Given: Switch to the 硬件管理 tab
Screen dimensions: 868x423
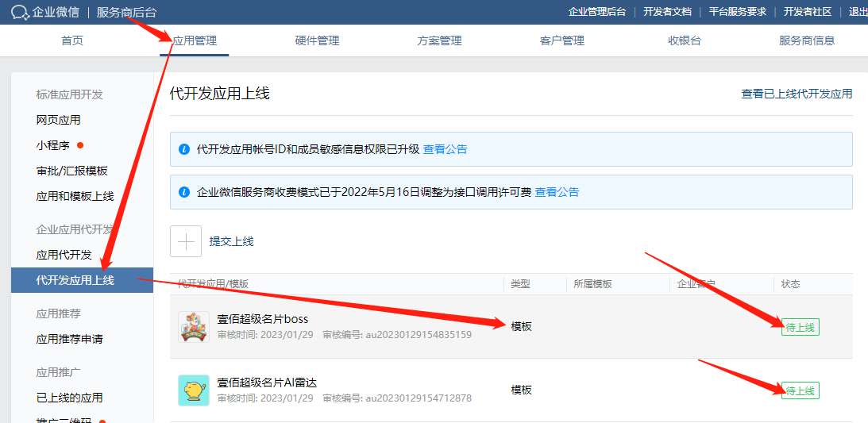Looking at the screenshot, I should pyautogui.click(x=317, y=40).
